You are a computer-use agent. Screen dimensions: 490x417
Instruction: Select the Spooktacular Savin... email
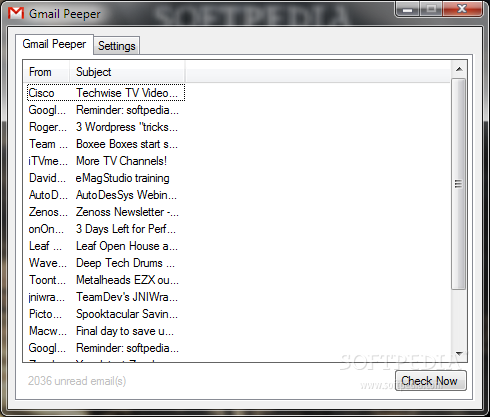pos(106,314)
